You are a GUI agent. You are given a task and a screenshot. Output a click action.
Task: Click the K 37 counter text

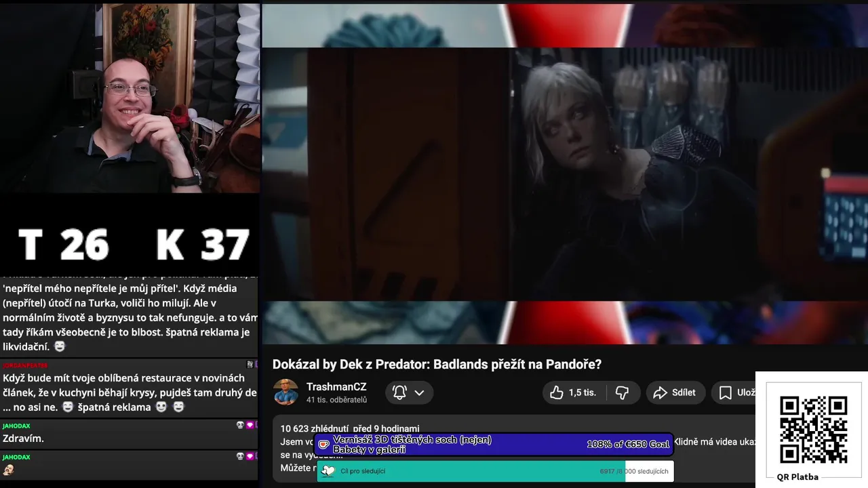pos(203,244)
